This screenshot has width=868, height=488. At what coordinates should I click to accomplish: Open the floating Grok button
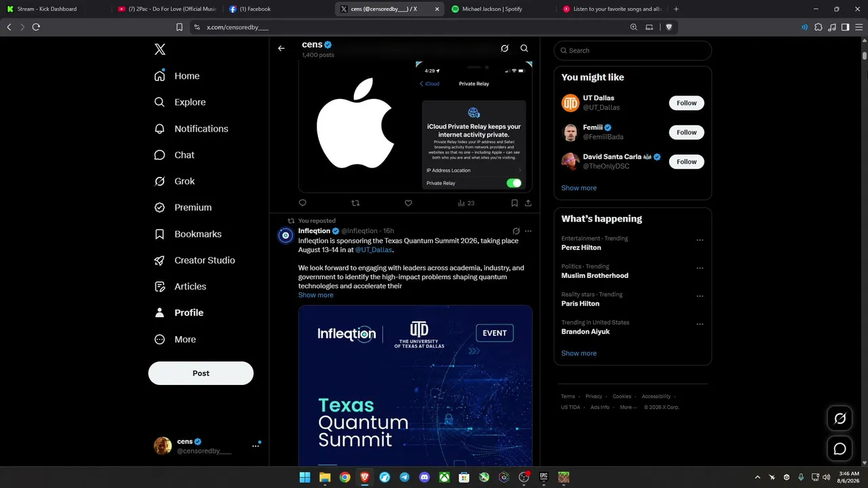pos(840,419)
